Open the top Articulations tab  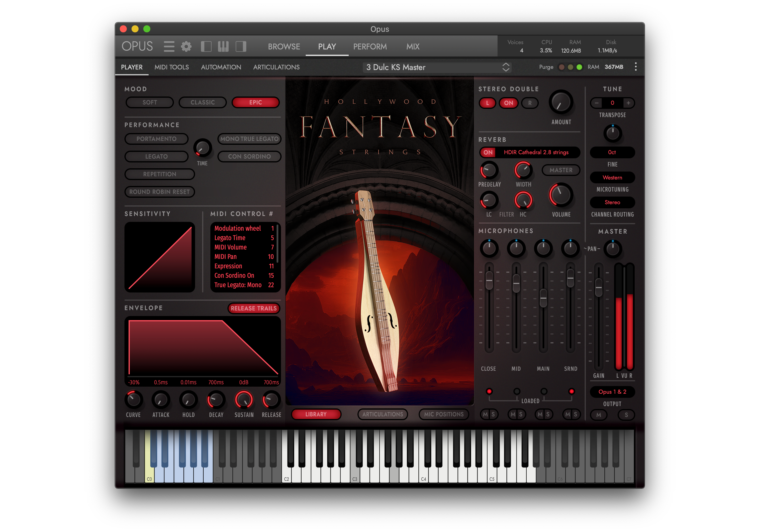point(276,67)
